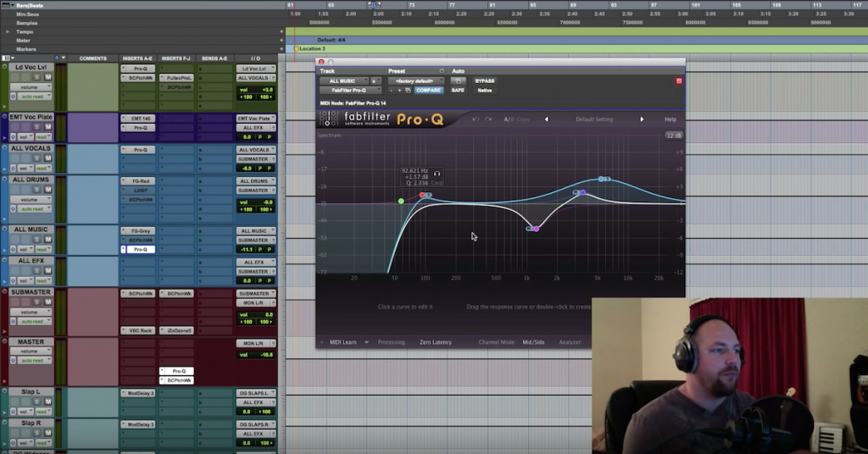Click the Mid/Side channel mode setting
The width and height of the screenshot is (868, 454).
[x=534, y=342]
